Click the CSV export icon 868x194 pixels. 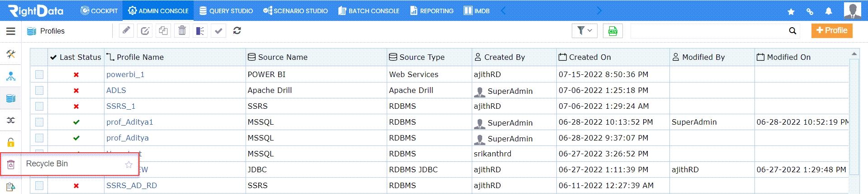613,31
